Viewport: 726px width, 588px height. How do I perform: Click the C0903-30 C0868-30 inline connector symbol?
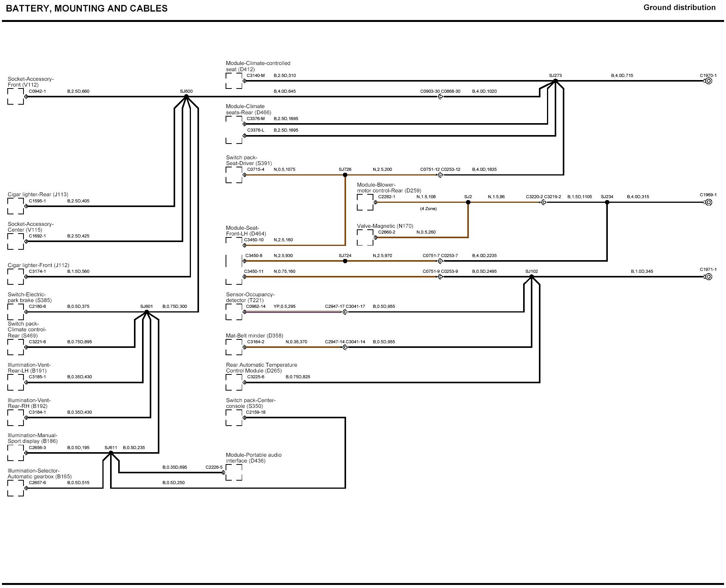tap(440, 97)
